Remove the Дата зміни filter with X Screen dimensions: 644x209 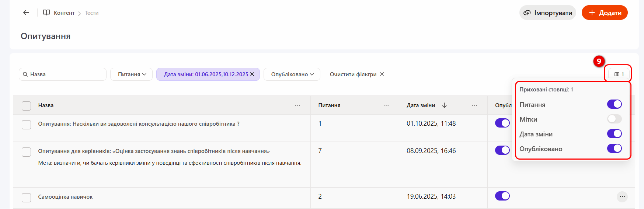pyautogui.click(x=252, y=74)
